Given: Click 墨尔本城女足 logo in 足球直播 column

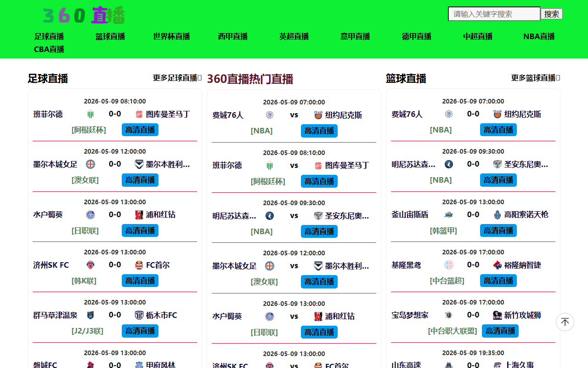Looking at the screenshot, I should [x=90, y=164].
